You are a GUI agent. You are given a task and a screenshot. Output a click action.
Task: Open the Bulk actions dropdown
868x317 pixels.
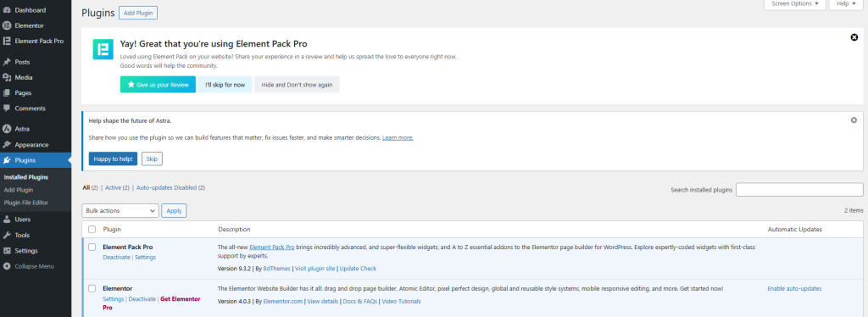120,211
